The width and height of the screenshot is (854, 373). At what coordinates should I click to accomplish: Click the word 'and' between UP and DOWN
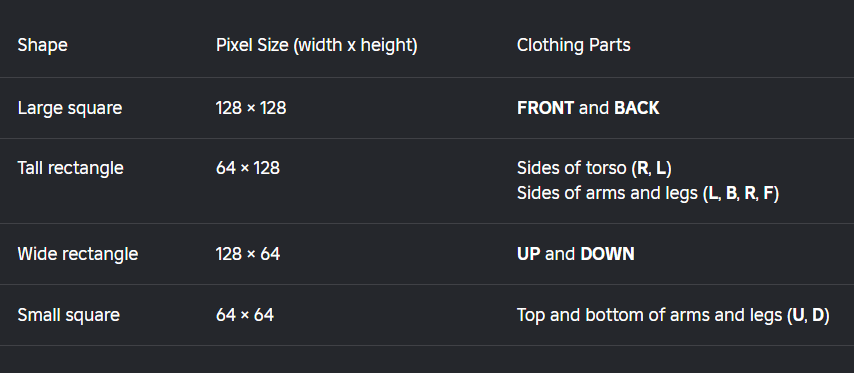pos(560,254)
